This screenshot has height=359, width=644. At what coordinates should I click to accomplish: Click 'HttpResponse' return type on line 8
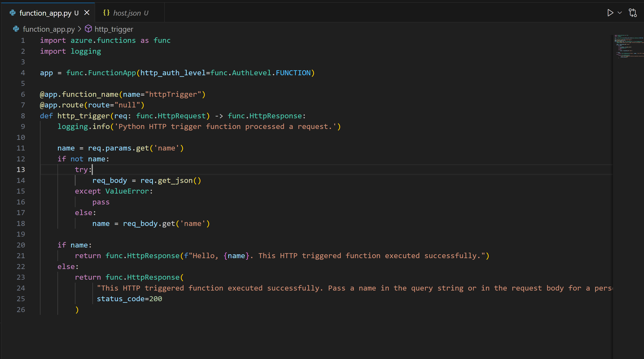tap(276, 116)
